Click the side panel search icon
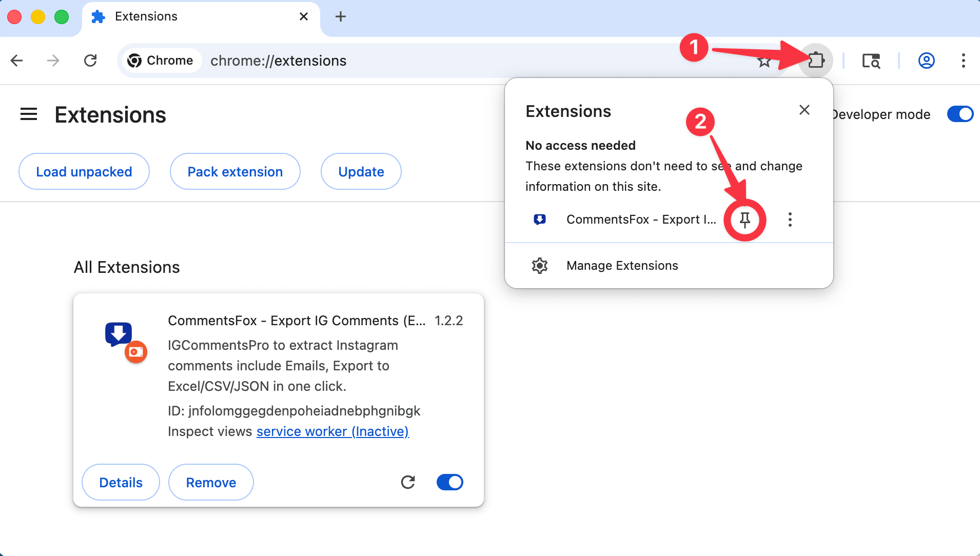980x556 pixels. click(x=871, y=61)
